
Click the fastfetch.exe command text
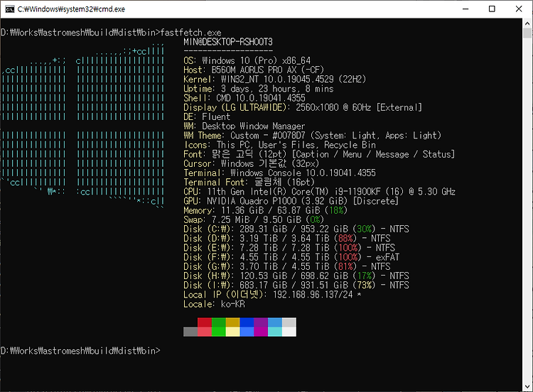[190, 33]
